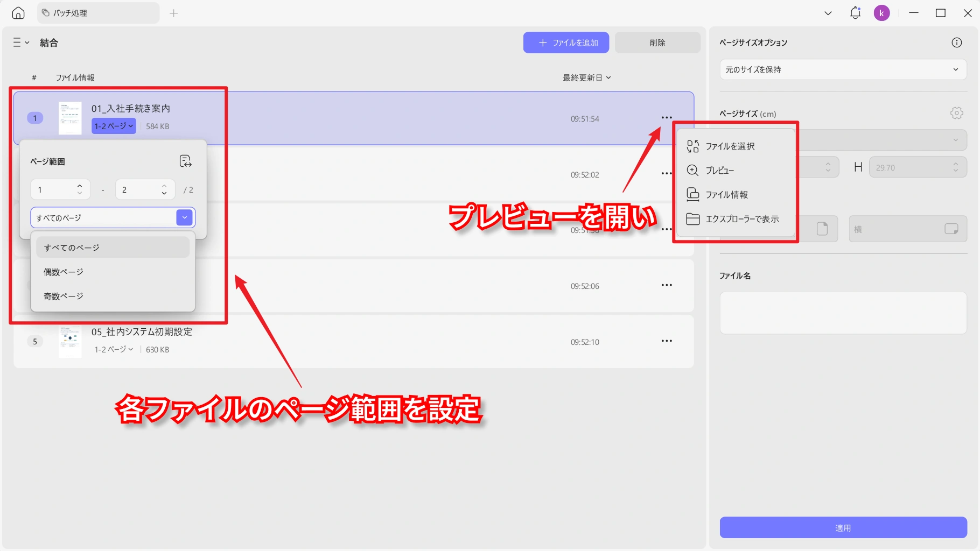Choose すべてのページ in the dropdown list

coord(113,248)
